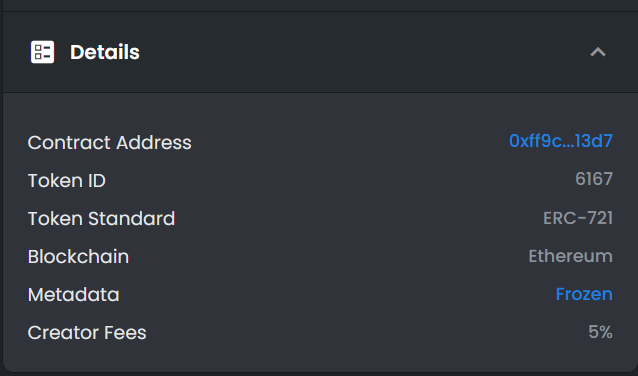
Task: Click the Creator Fees label
Action: tap(87, 333)
